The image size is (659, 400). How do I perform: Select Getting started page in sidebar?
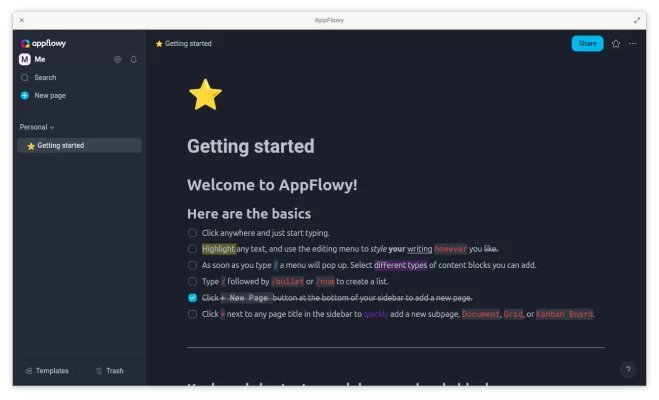coord(79,145)
